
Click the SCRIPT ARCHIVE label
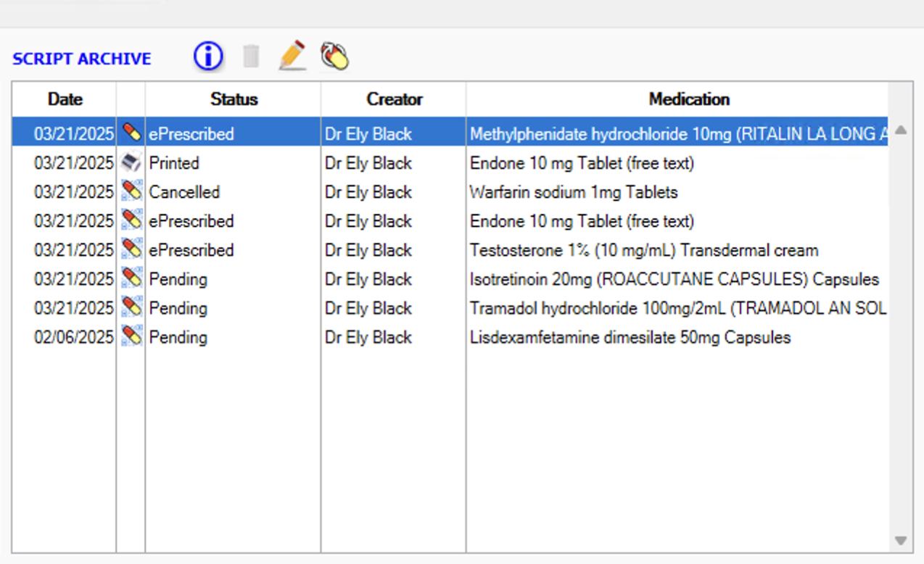coord(81,59)
